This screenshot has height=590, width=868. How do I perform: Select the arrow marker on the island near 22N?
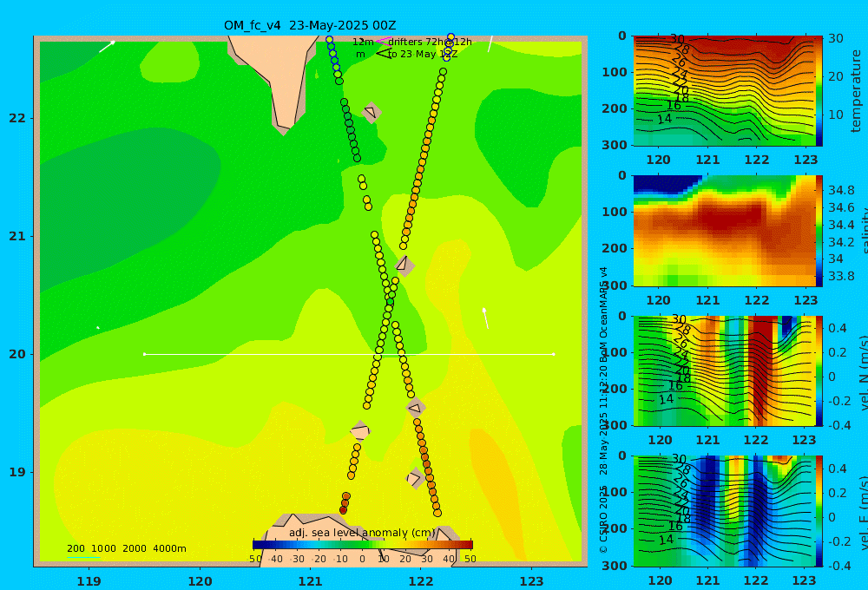tap(371, 112)
